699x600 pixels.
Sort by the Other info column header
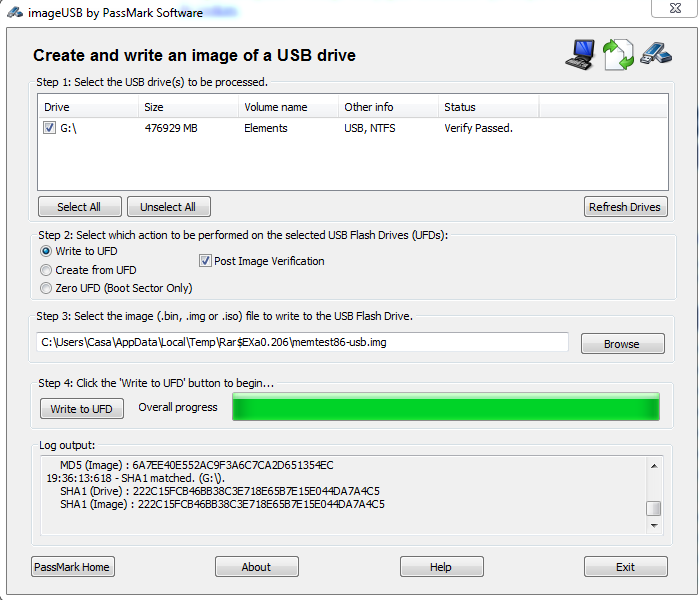(x=388, y=107)
